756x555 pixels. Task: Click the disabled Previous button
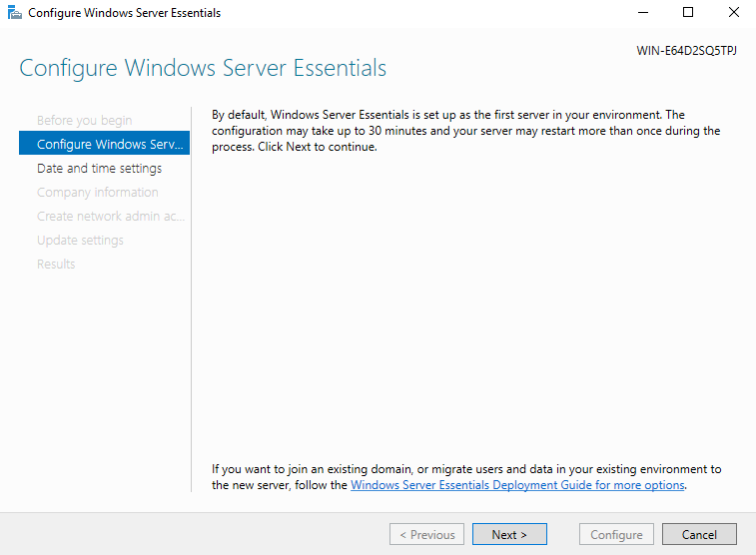426,534
